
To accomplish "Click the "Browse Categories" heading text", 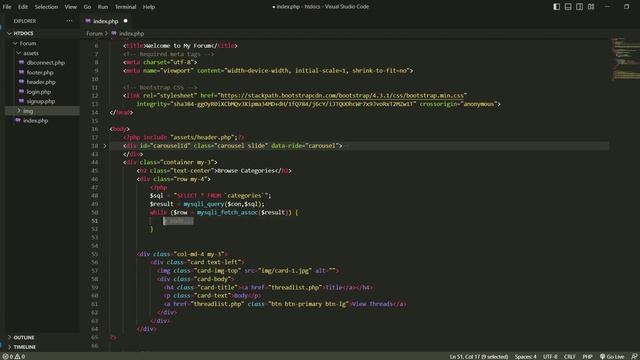I will click(x=248, y=171).
